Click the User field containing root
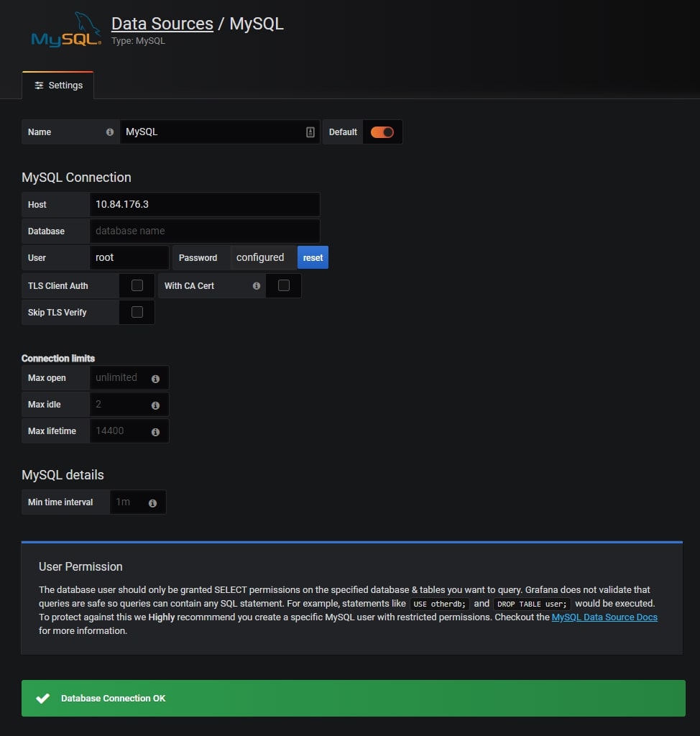The height and width of the screenshot is (736, 700). (129, 257)
